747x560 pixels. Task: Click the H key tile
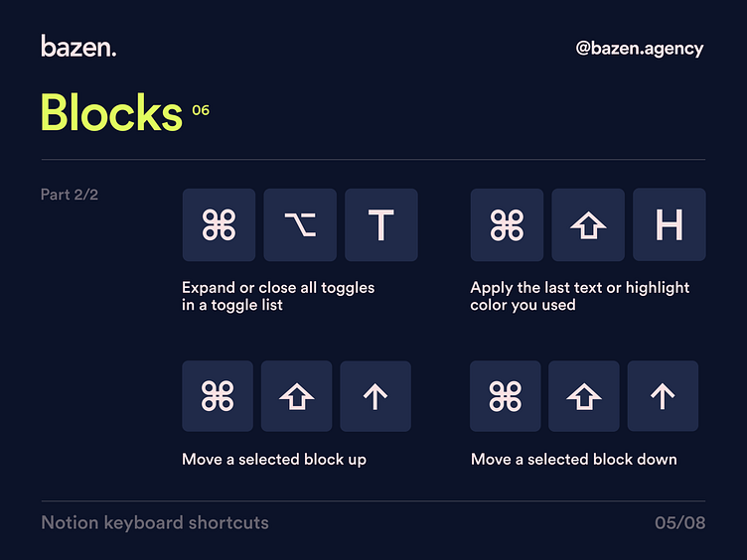[x=669, y=225]
